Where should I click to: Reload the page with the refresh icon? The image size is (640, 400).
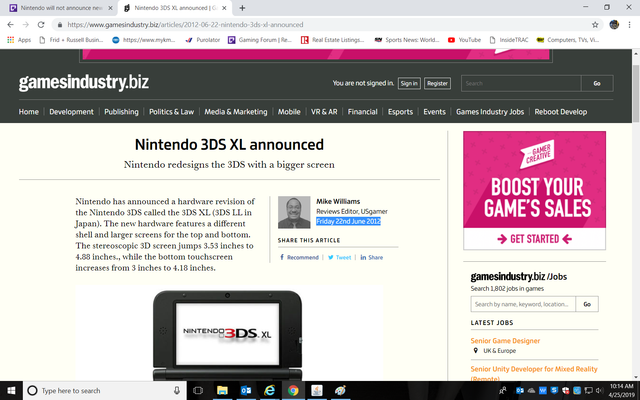point(41,25)
